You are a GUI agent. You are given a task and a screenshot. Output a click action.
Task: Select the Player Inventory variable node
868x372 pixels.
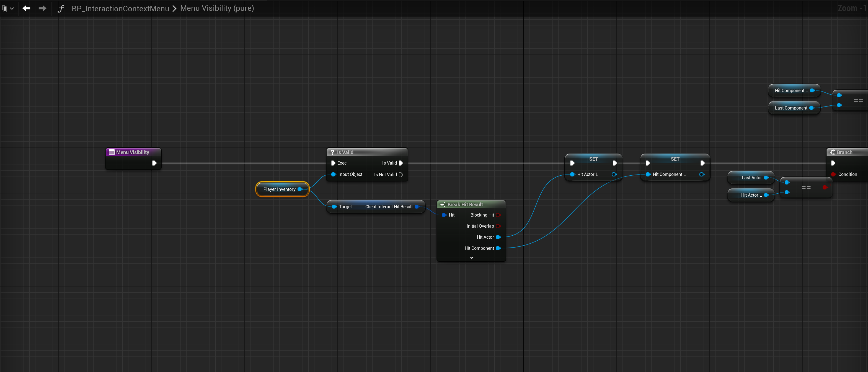pos(279,189)
